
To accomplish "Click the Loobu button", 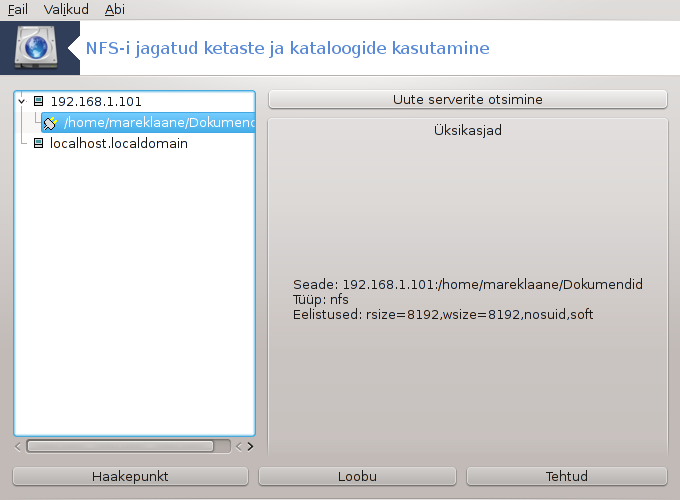I will (357, 476).
